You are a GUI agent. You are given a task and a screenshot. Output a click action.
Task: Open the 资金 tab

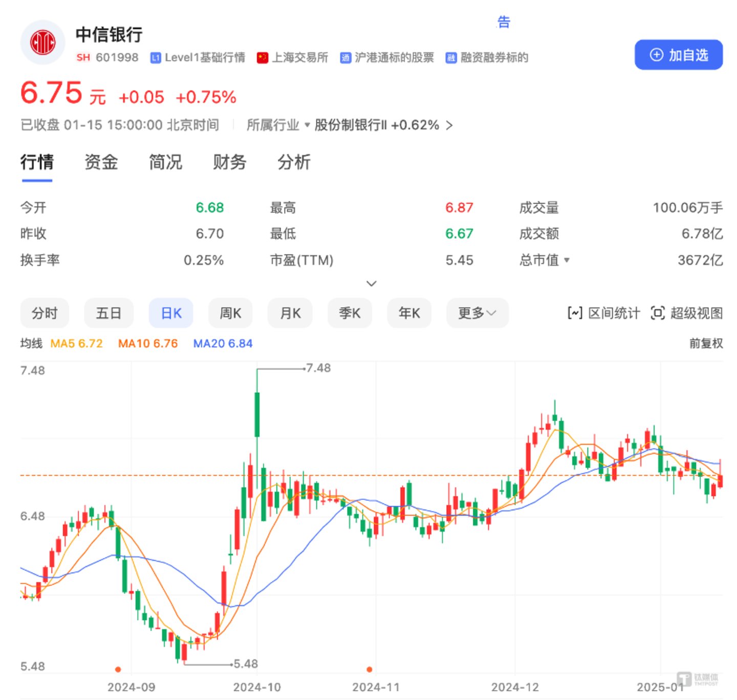point(101,162)
